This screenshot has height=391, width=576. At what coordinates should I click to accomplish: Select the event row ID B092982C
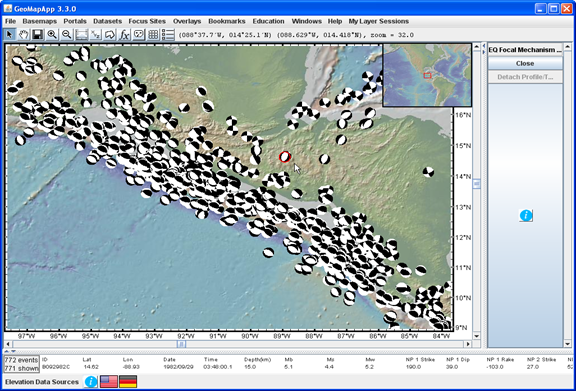click(x=56, y=367)
